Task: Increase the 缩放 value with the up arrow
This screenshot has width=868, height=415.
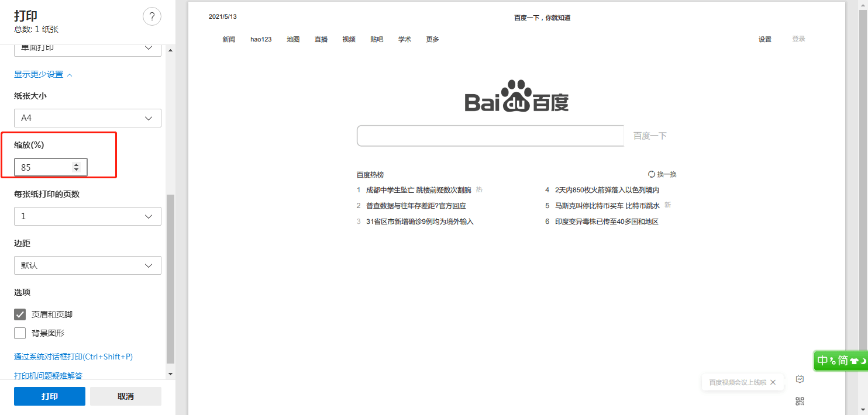Action: pyautogui.click(x=76, y=165)
